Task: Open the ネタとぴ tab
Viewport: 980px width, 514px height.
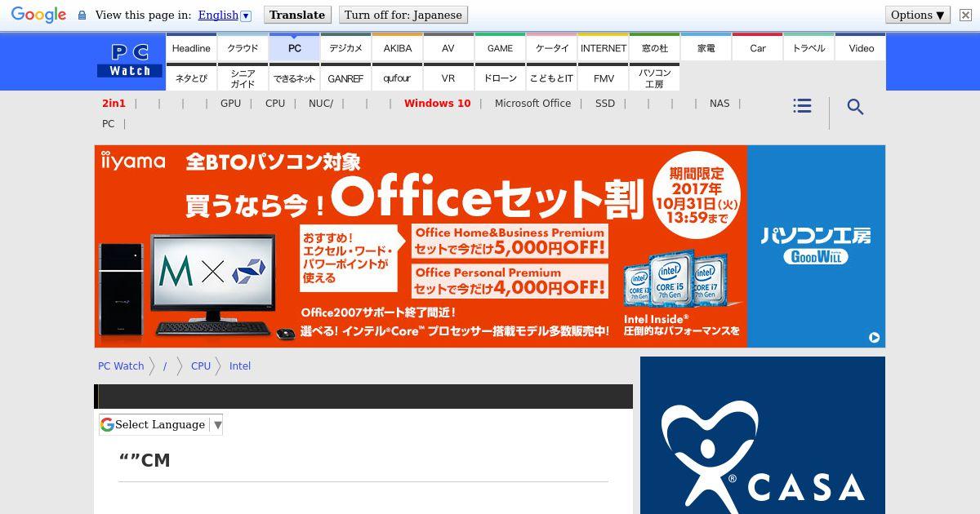Action: [x=191, y=78]
